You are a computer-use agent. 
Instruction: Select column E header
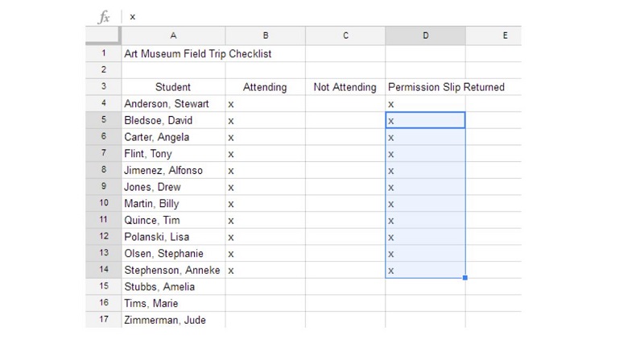(x=493, y=35)
